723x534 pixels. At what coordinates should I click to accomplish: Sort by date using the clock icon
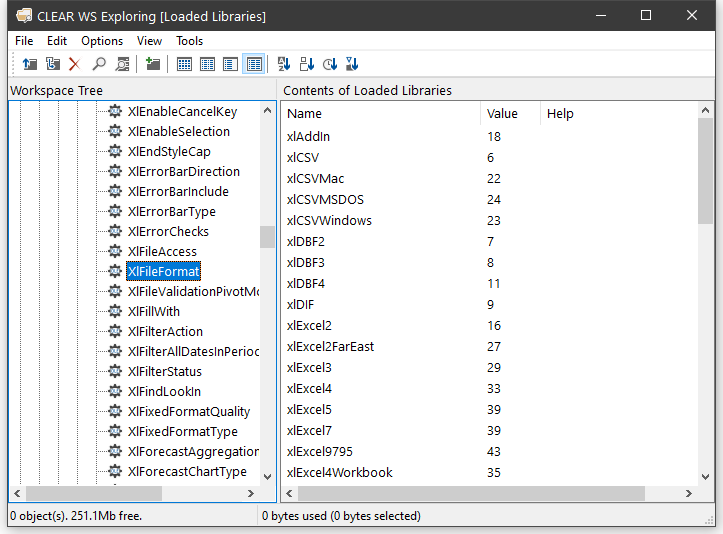point(330,64)
